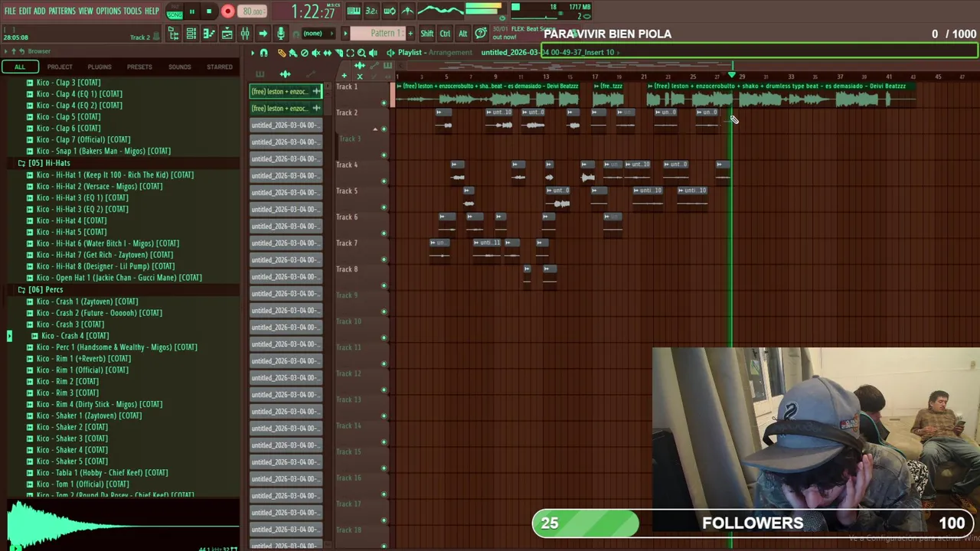
Task: Show automation clips in the picker panel
Action: click(310, 74)
